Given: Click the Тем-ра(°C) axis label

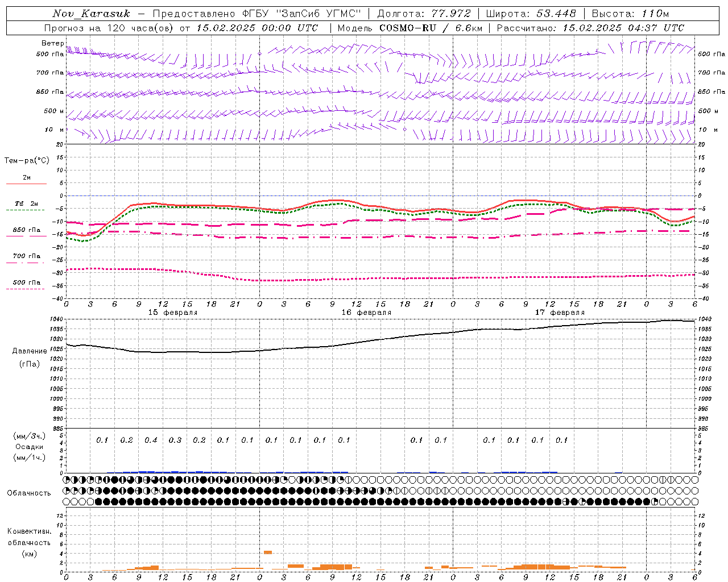Looking at the screenshot, I should 27,161.
